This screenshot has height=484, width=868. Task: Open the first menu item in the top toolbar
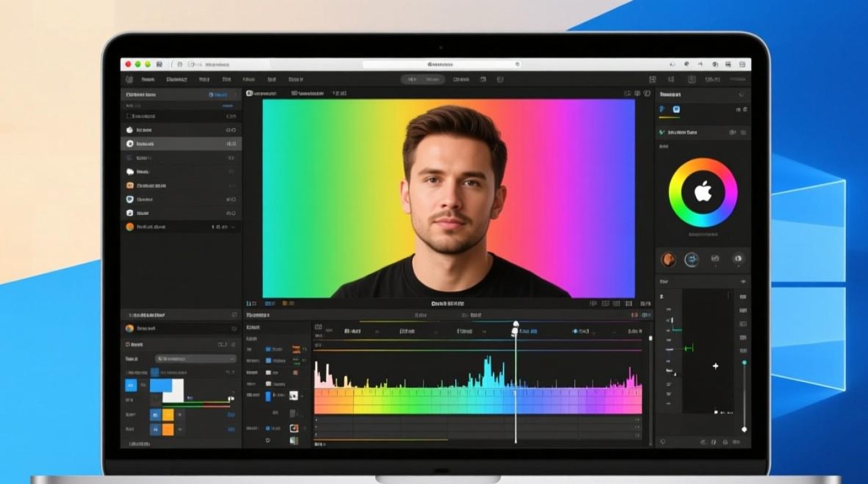tap(148, 79)
